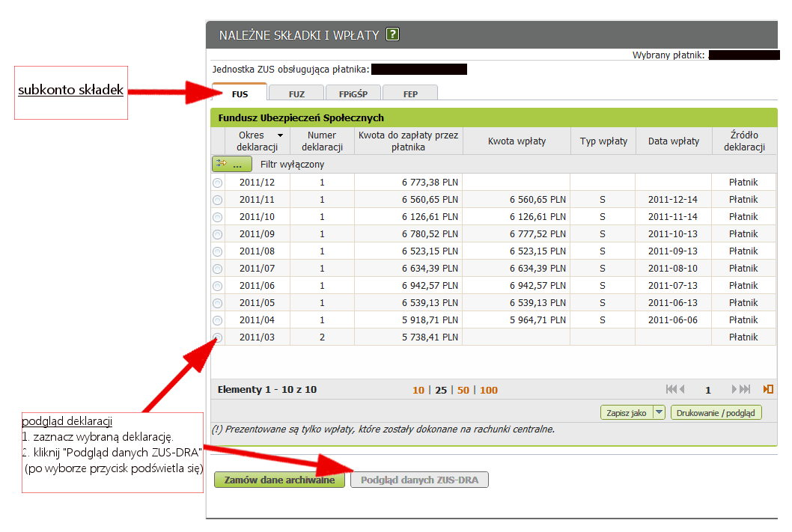Click the amount 6 773,38 PLN

point(430,183)
